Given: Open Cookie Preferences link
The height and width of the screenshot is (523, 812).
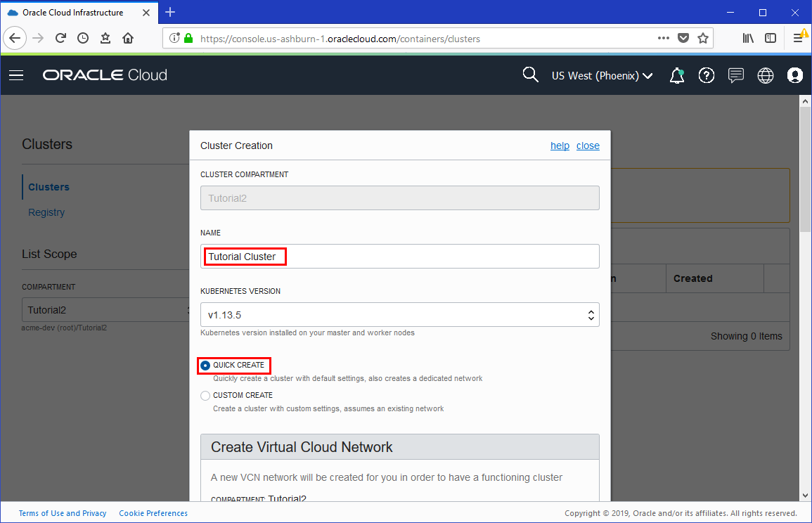Looking at the screenshot, I should pos(153,513).
